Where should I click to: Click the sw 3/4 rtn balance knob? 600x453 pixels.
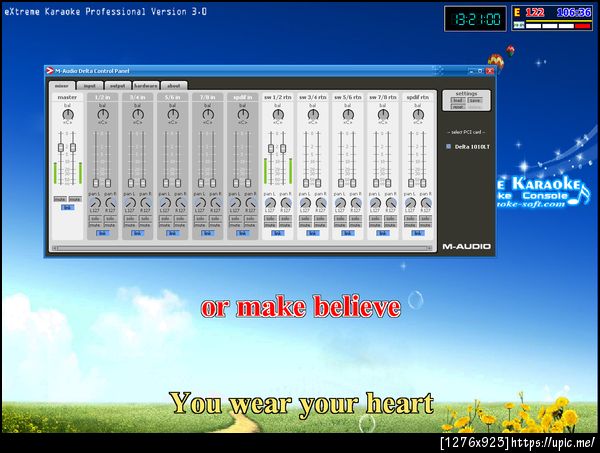pyautogui.click(x=313, y=114)
